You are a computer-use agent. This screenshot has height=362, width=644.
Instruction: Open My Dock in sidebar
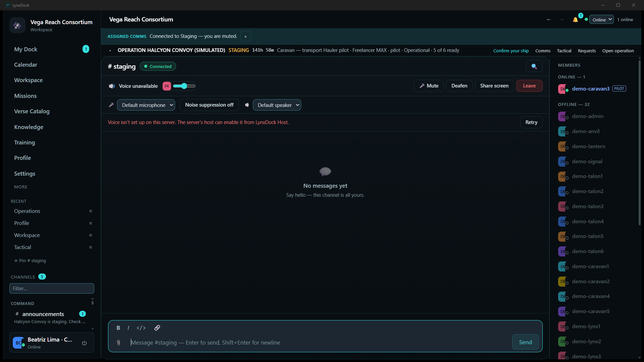coord(52,49)
